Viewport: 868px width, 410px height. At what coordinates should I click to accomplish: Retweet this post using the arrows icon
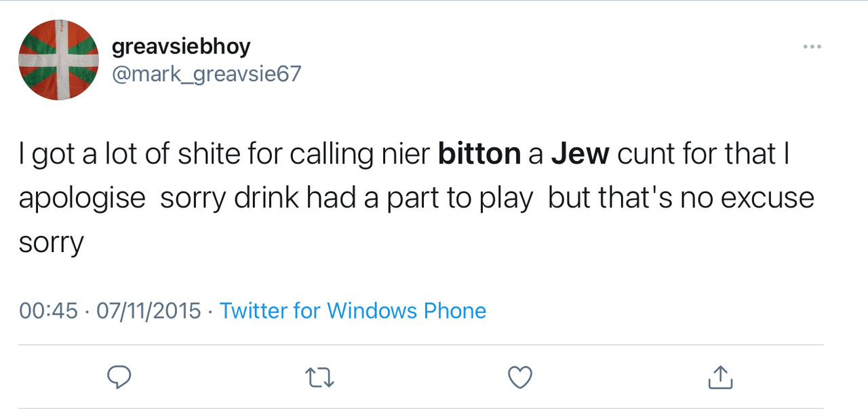click(x=320, y=377)
